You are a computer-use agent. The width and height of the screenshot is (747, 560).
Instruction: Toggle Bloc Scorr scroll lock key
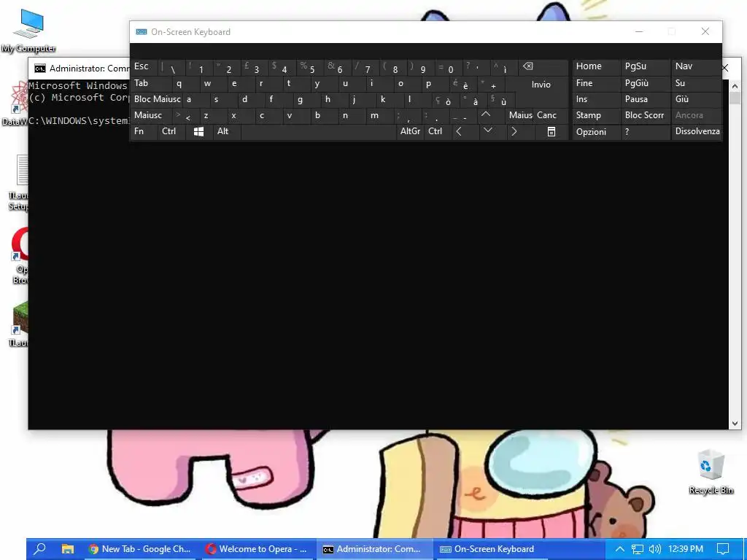click(645, 116)
